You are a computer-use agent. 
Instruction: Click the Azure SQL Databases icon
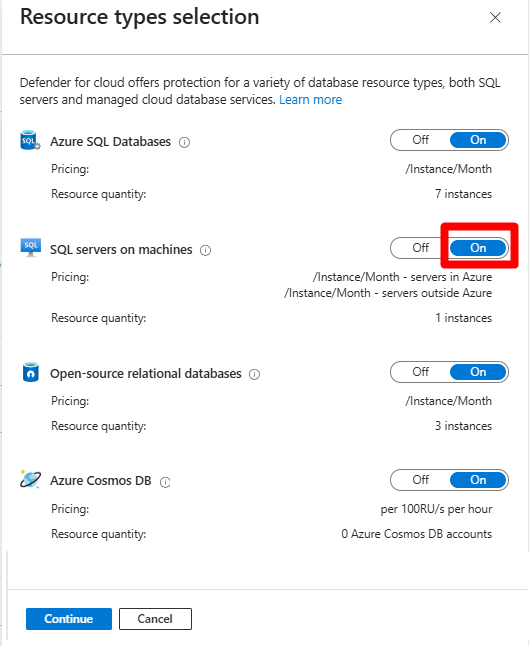pyautogui.click(x=30, y=140)
